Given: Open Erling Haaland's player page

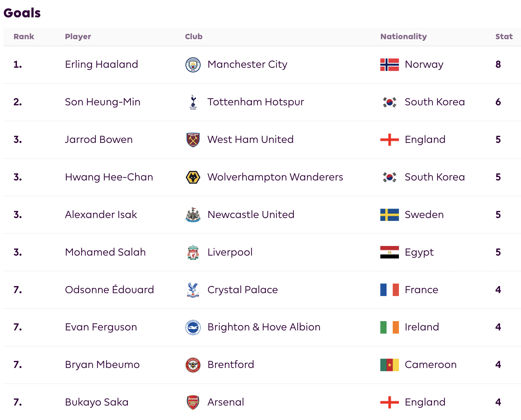Looking at the screenshot, I should (x=102, y=65).
